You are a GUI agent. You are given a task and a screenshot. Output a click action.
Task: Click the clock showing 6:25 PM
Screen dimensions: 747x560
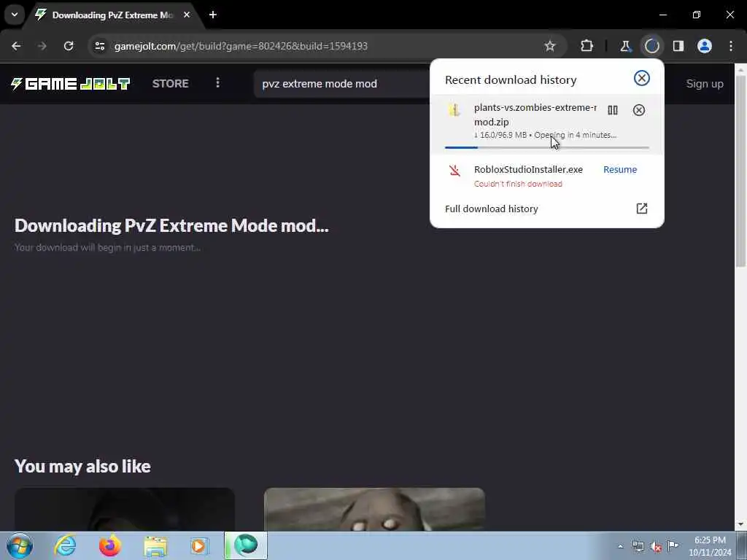pyautogui.click(x=710, y=540)
